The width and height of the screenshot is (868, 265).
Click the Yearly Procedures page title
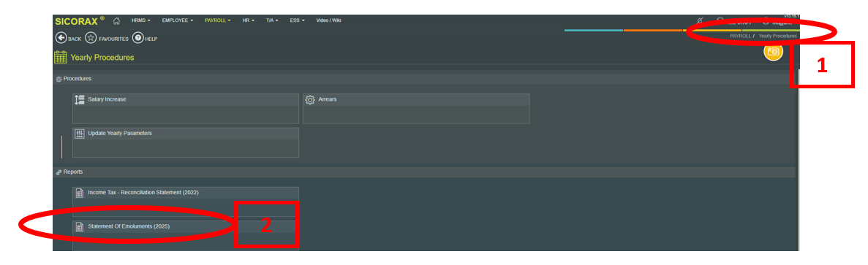click(x=102, y=58)
